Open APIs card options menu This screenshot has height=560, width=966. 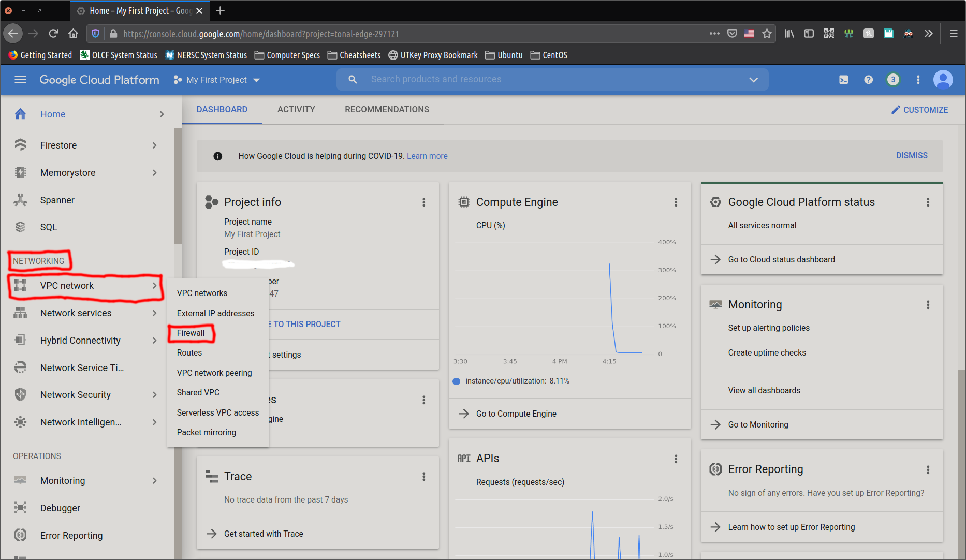point(676,459)
